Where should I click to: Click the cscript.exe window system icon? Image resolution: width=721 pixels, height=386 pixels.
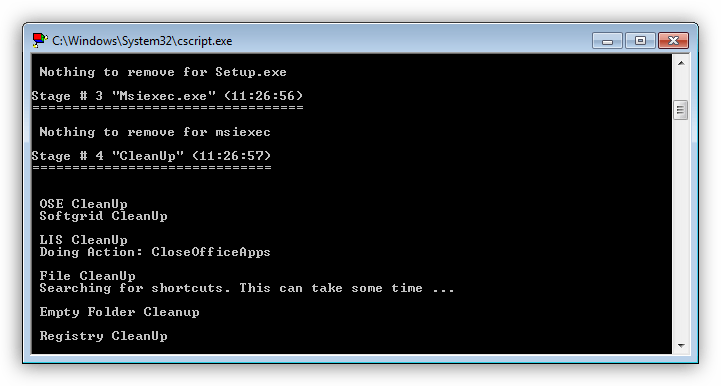(40, 40)
